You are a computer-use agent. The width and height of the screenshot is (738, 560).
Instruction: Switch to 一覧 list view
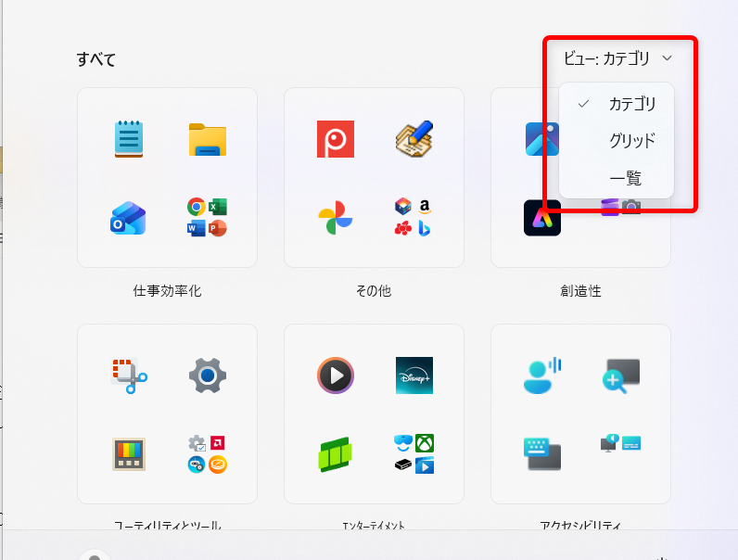617,178
